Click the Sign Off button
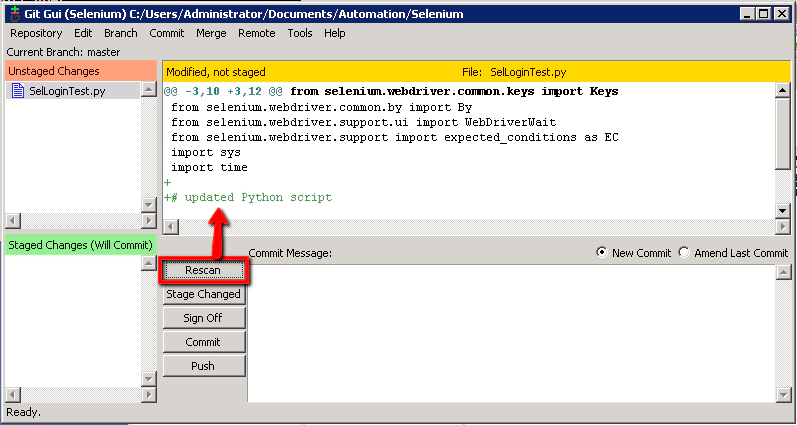Image resolution: width=797 pixels, height=425 pixels. coord(204,318)
